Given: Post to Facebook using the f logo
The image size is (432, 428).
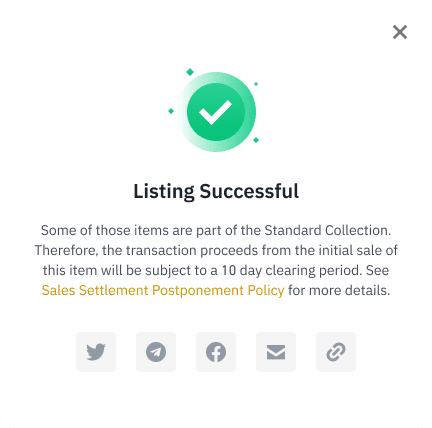Looking at the screenshot, I should point(216,352).
